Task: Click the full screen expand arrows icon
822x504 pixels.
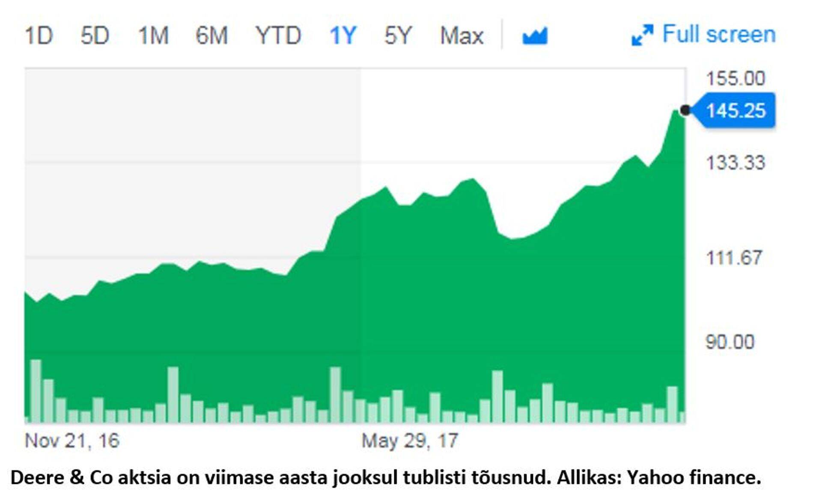Action: pos(642,35)
